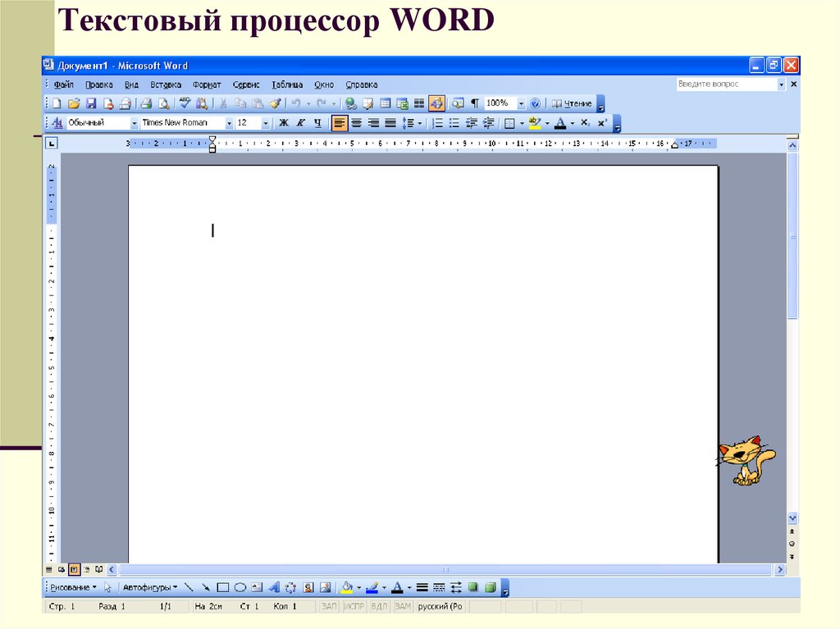Select the Rectangle drawing tool
Screen dimensions: 840x629
point(223,588)
